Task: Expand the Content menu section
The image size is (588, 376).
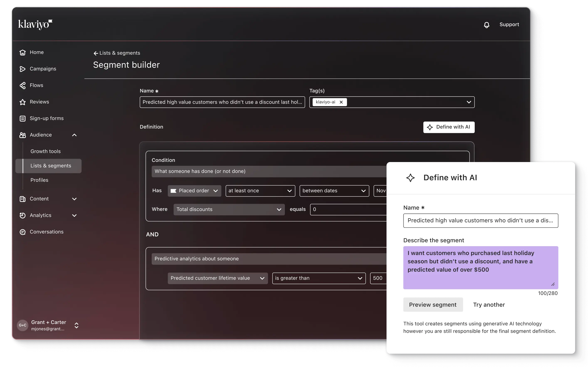Action: (74, 199)
